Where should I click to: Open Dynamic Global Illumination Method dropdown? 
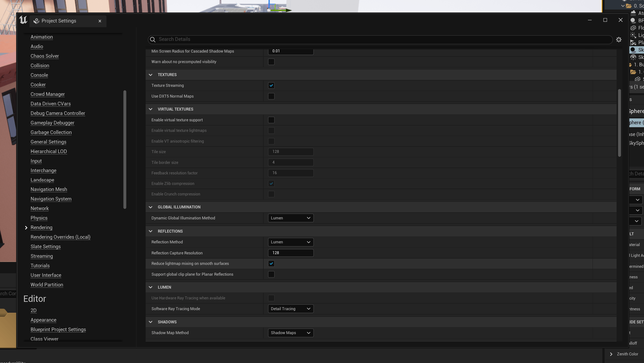pyautogui.click(x=291, y=218)
